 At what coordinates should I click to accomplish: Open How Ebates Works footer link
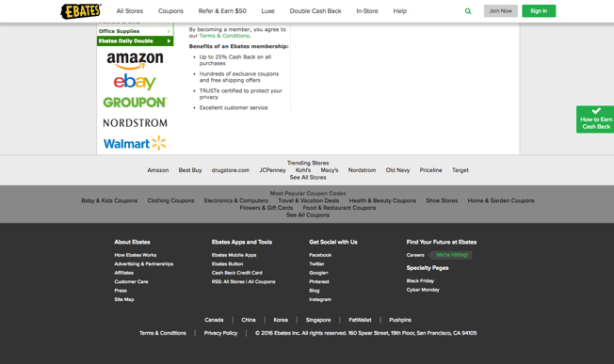pos(136,255)
